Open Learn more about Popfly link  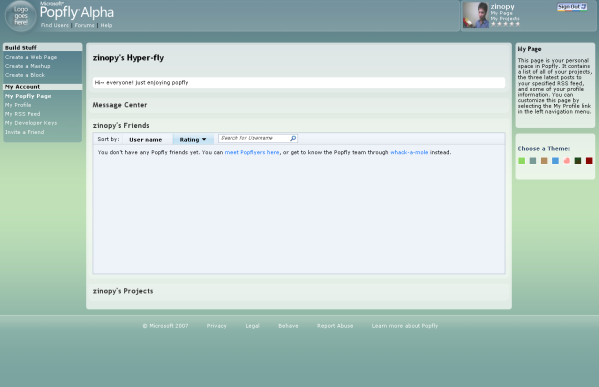[405, 326]
